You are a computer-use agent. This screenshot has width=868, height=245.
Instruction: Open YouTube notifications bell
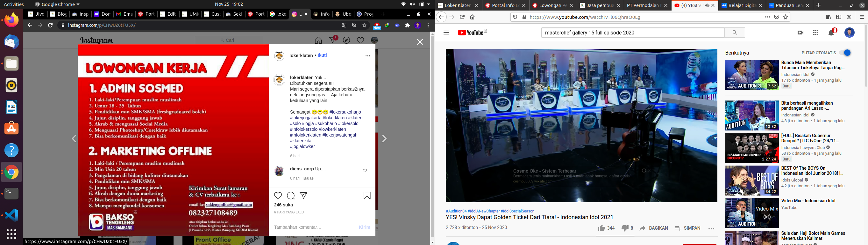click(831, 33)
